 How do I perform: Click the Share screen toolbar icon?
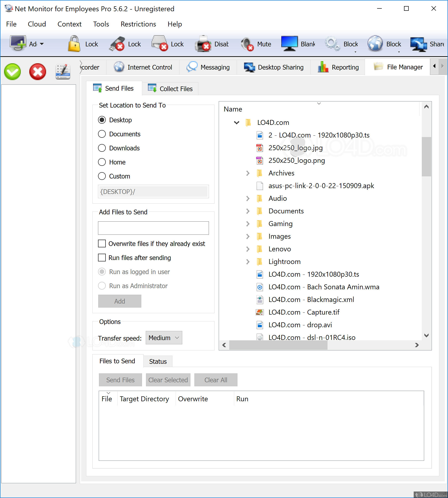[x=419, y=44]
